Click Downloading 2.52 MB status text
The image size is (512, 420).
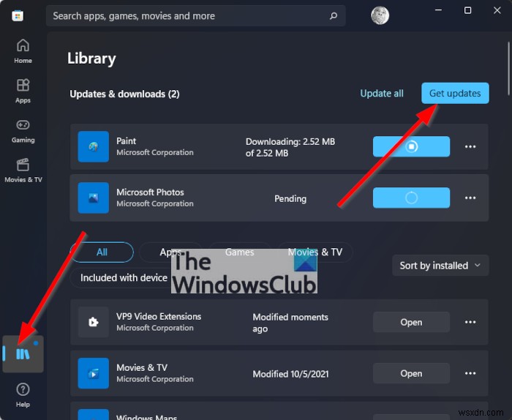coord(290,147)
